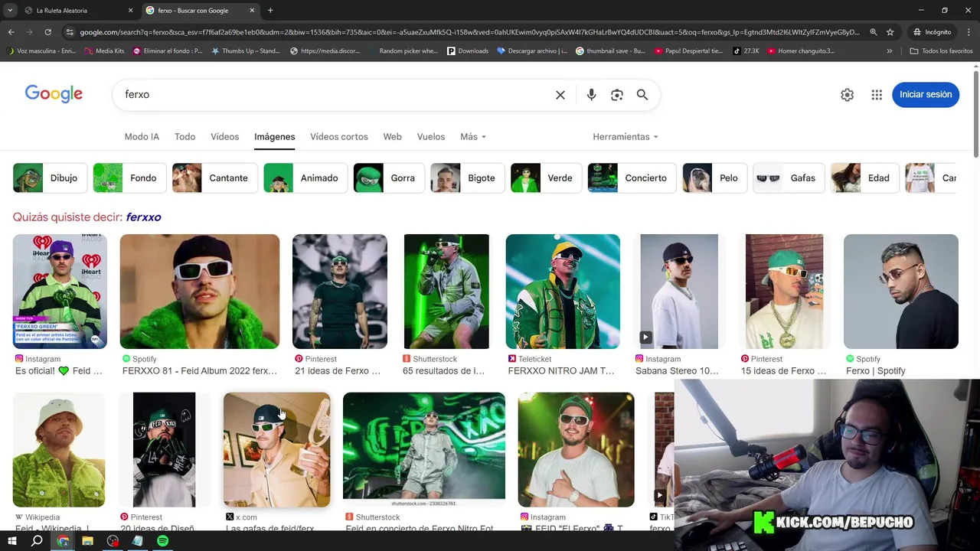This screenshot has width=980, height=551.
Task: Open the Windows Start menu
Action: (x=11, y=541)
